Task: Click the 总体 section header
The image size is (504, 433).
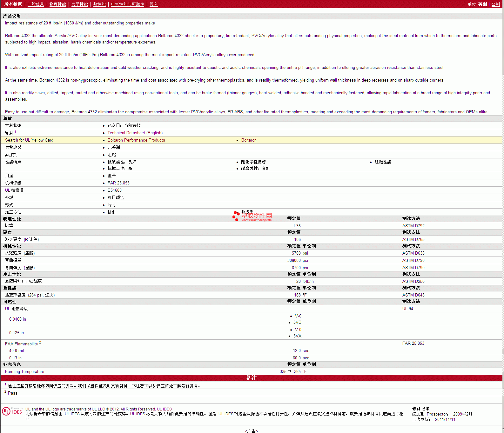Action: [x=8, y=118]
